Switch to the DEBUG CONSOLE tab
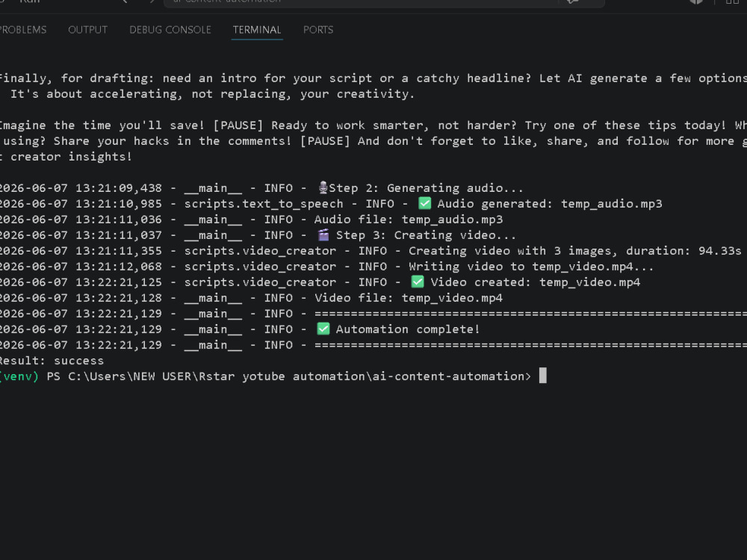This screenshot has height=560, width=747. pyautogui.click(x=170, y=30)
